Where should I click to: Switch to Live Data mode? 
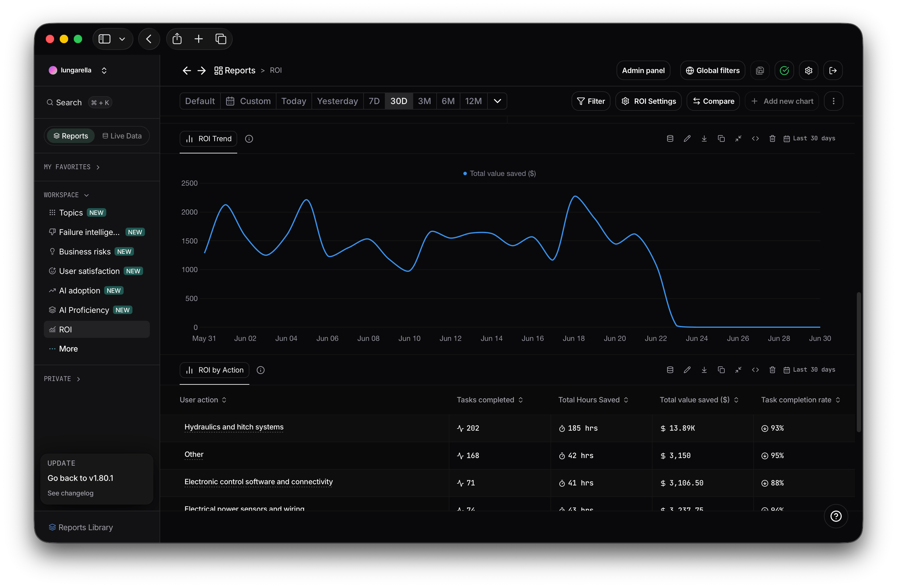[122, 136]
